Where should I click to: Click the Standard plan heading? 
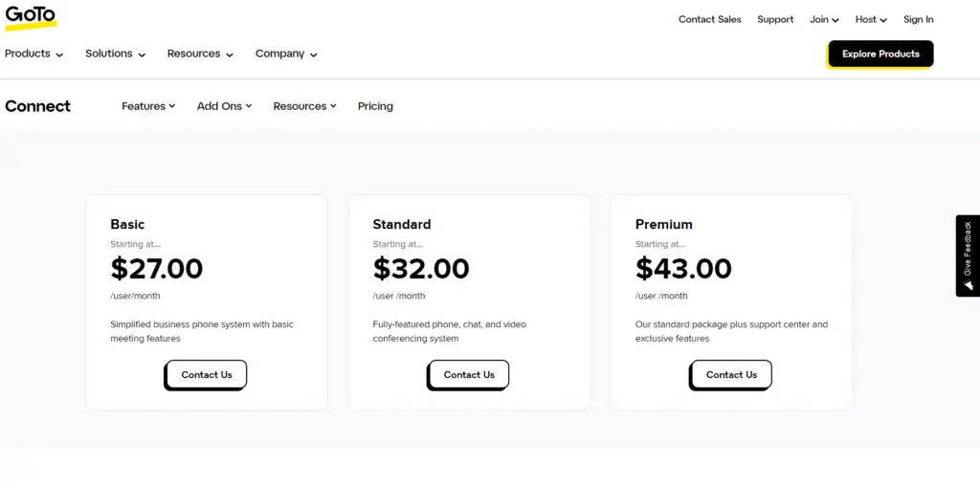tap(402, 224)
